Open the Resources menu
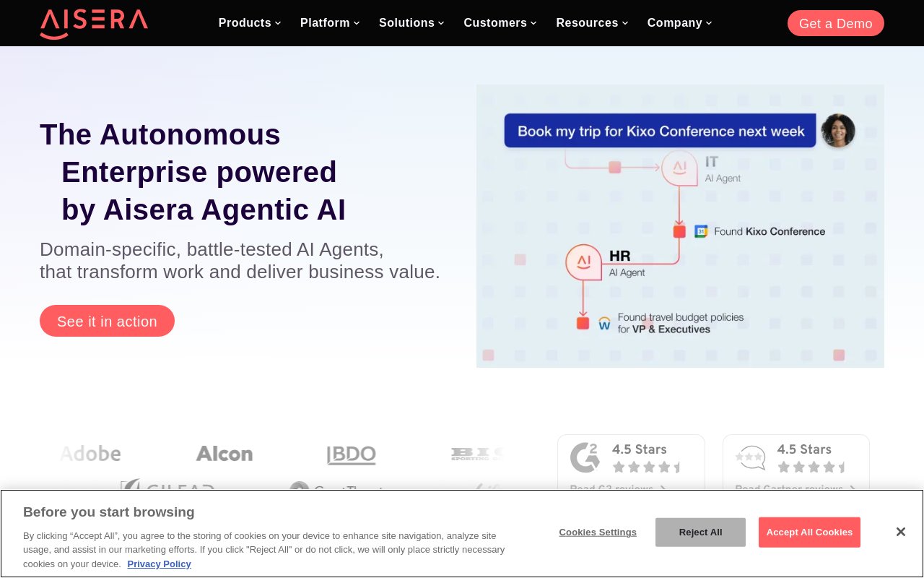 click(x=592, y=23)
